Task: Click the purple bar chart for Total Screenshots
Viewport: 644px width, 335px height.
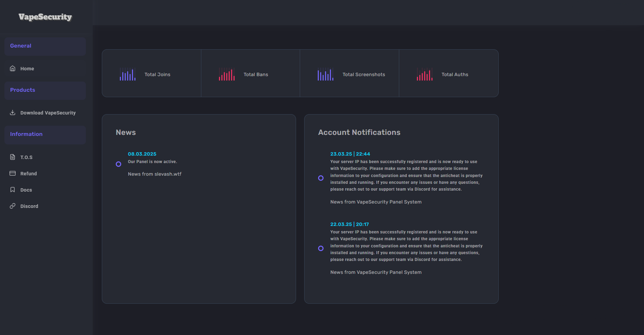Action: (x=326, y=74)
